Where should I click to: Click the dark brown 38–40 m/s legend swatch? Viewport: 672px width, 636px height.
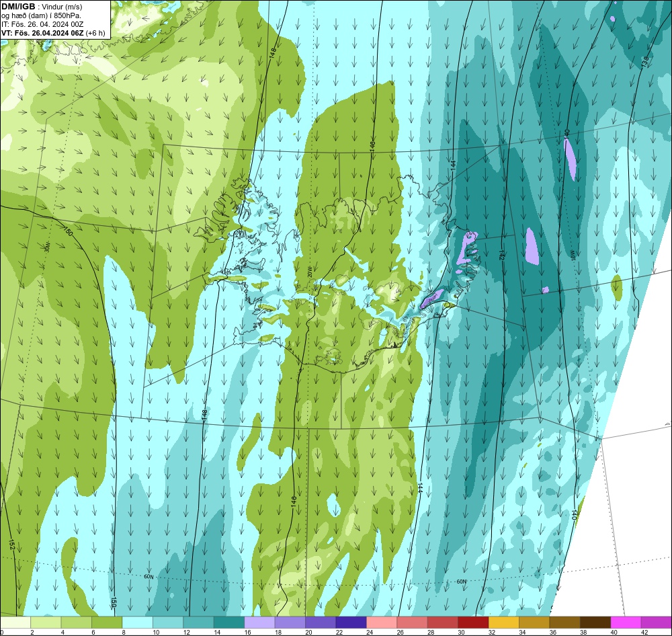[595, 622]
